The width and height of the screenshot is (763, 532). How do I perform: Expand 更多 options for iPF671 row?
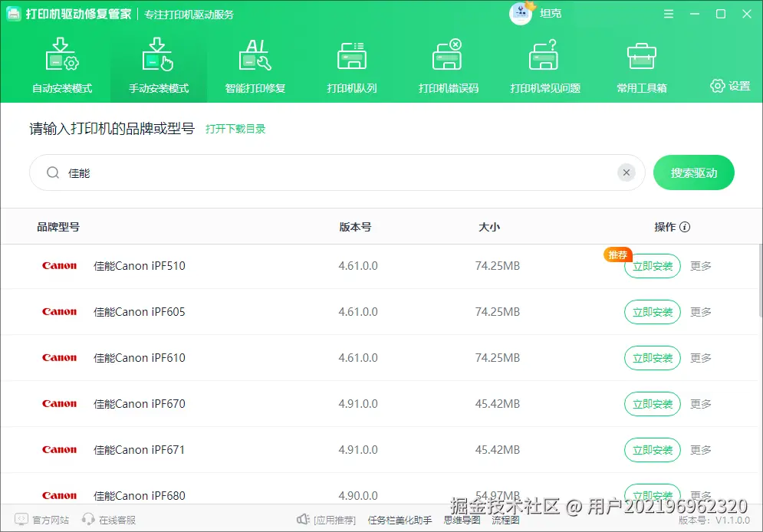(x=701, y=450)
